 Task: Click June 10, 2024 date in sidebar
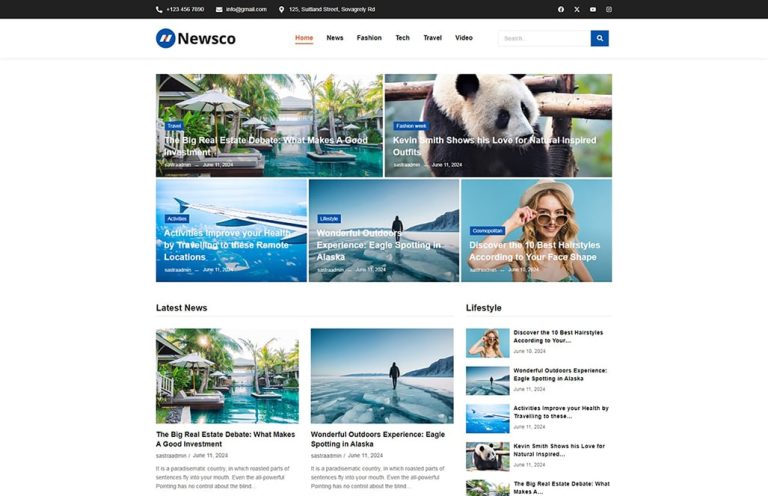click(529, 352)
